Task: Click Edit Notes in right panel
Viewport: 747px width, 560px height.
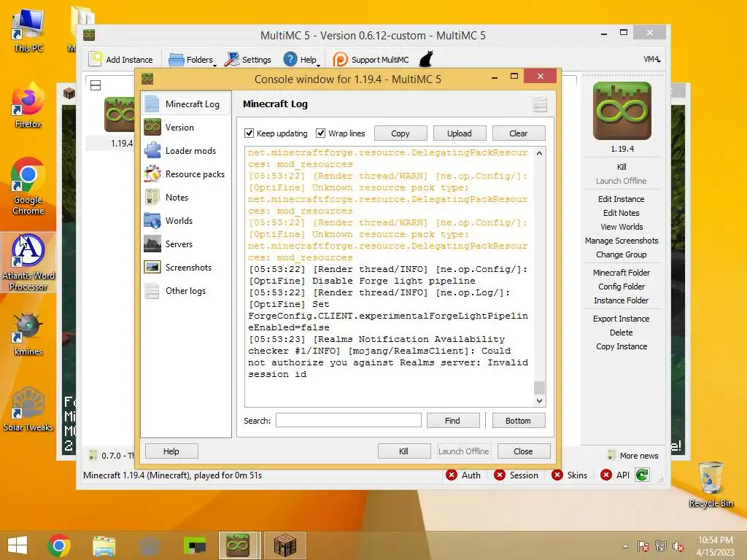Action: pyautogui.click(x=622, y=213)
